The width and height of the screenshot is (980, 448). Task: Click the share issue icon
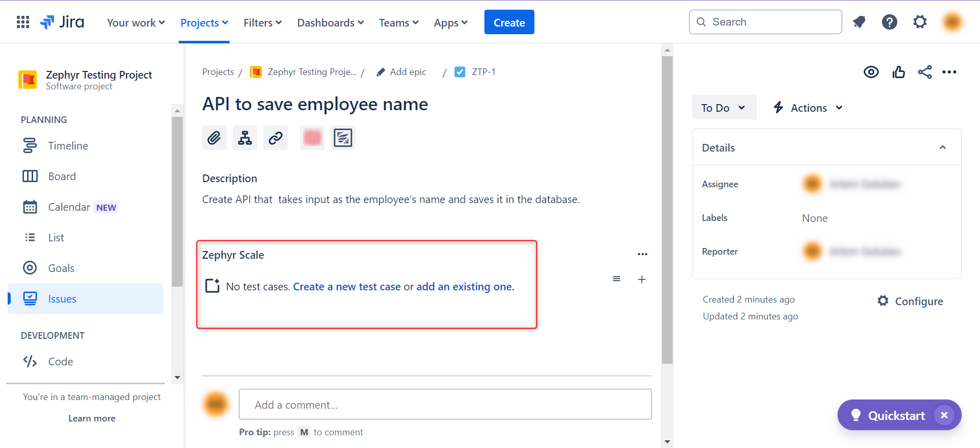925,72
